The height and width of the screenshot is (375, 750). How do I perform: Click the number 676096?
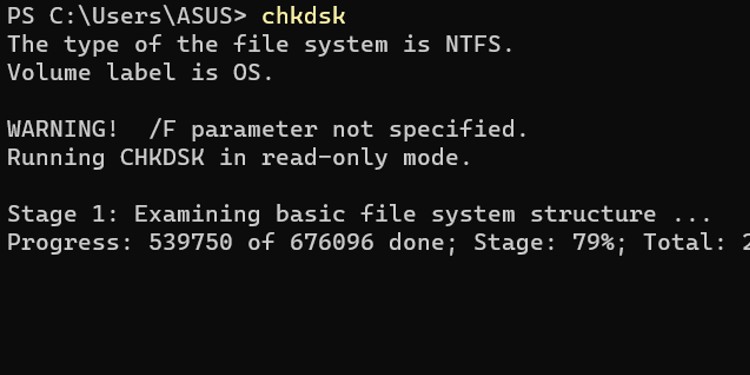331,242
